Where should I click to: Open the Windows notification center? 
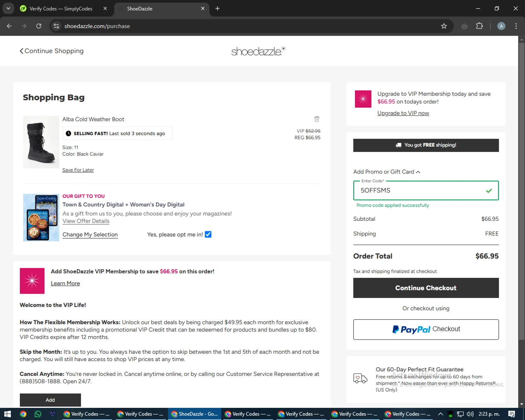coord(512,414)
